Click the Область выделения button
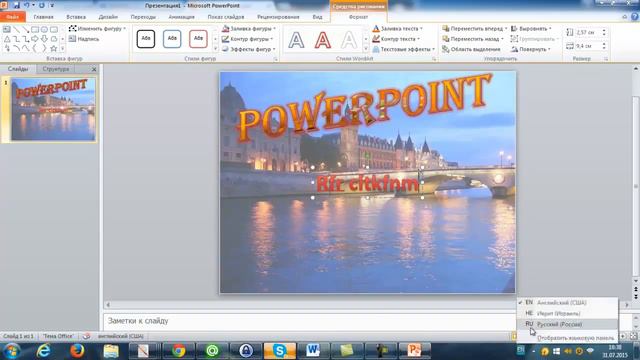Screen dimensions: 640x360 click(x=471, y=49)
